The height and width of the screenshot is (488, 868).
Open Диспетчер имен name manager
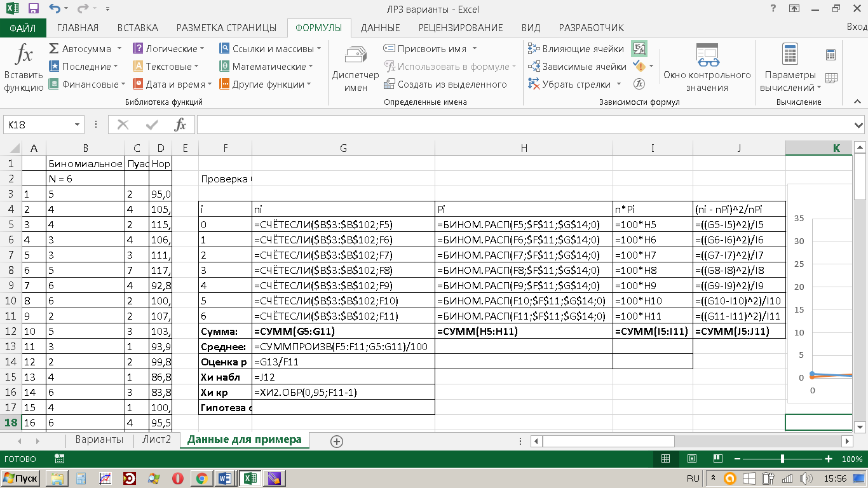click(355, 68)
